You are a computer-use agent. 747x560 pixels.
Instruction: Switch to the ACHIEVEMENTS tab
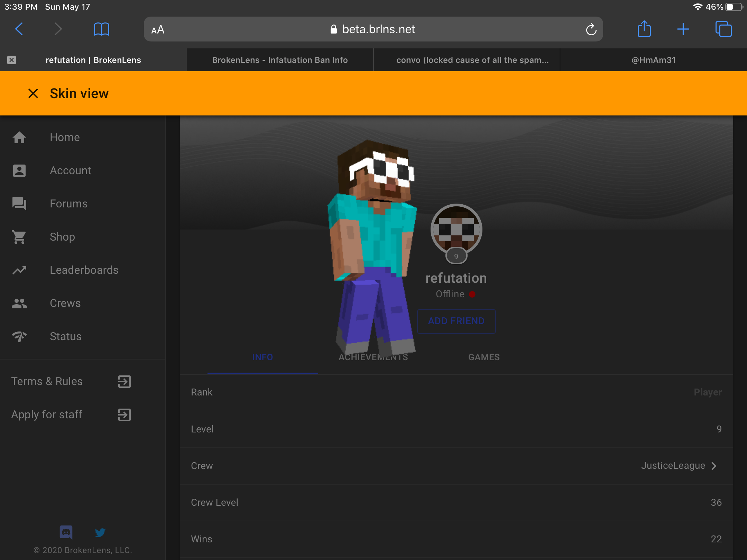[373, 357]
